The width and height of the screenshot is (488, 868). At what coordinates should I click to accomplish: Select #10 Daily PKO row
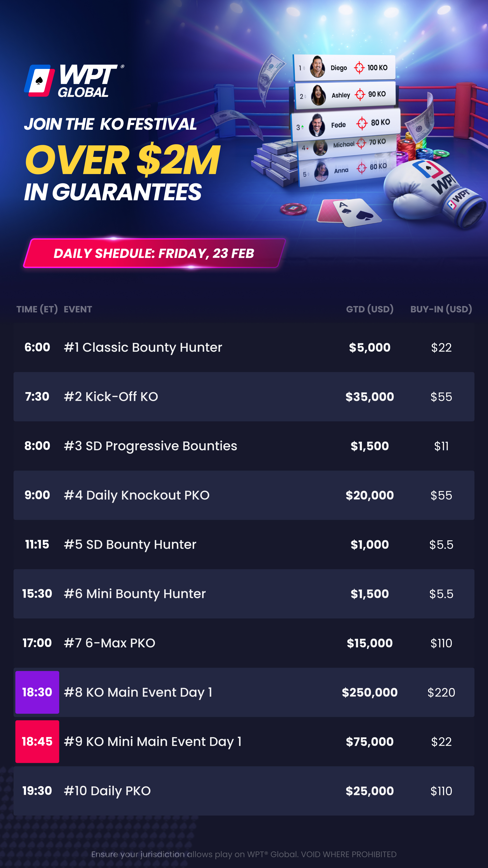coord(107,791)
